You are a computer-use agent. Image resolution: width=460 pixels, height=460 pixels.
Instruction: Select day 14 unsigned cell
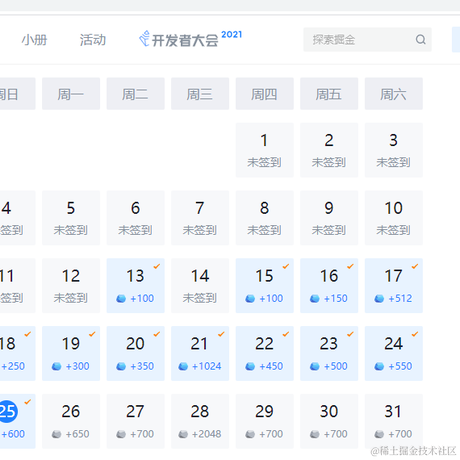tap(200, 286)
